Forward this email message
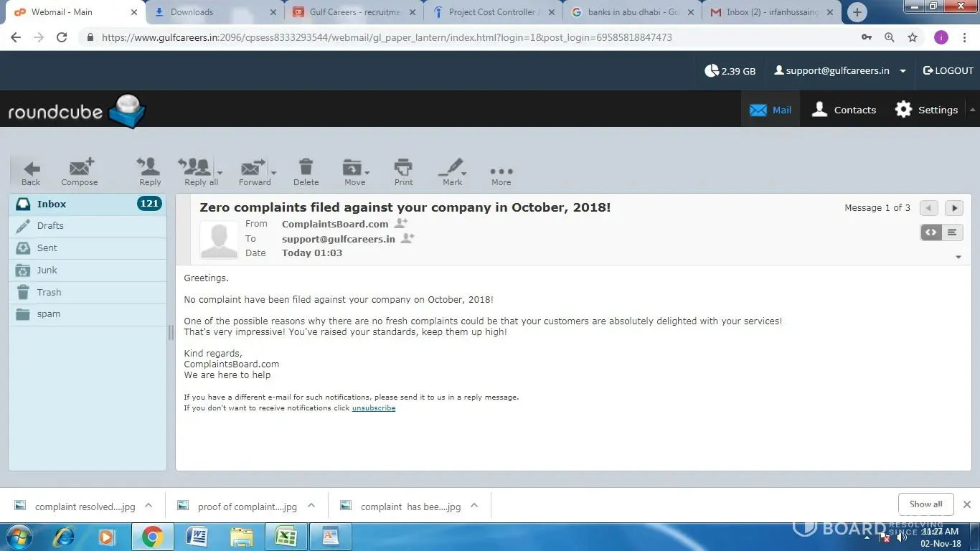 (255, 173)
